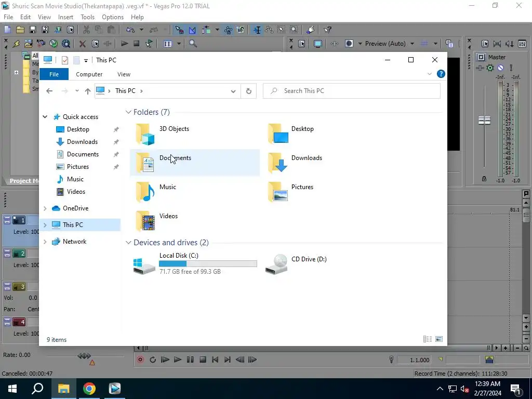Image resolution: width=532 pixels, height=399 pixels.
Task: Click blue Explorer Help question mark
Action: coord(441,74)
